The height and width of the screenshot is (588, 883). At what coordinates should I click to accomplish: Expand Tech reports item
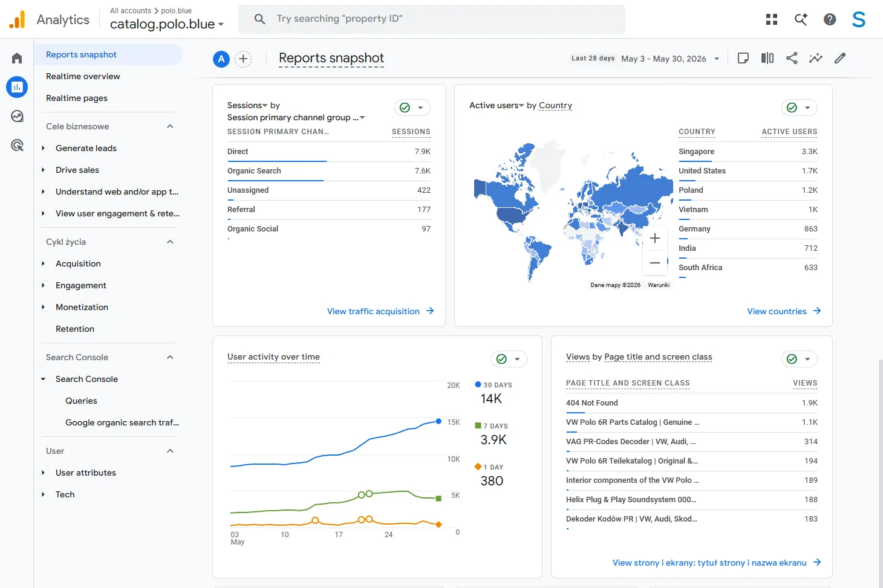coord(43,494)
